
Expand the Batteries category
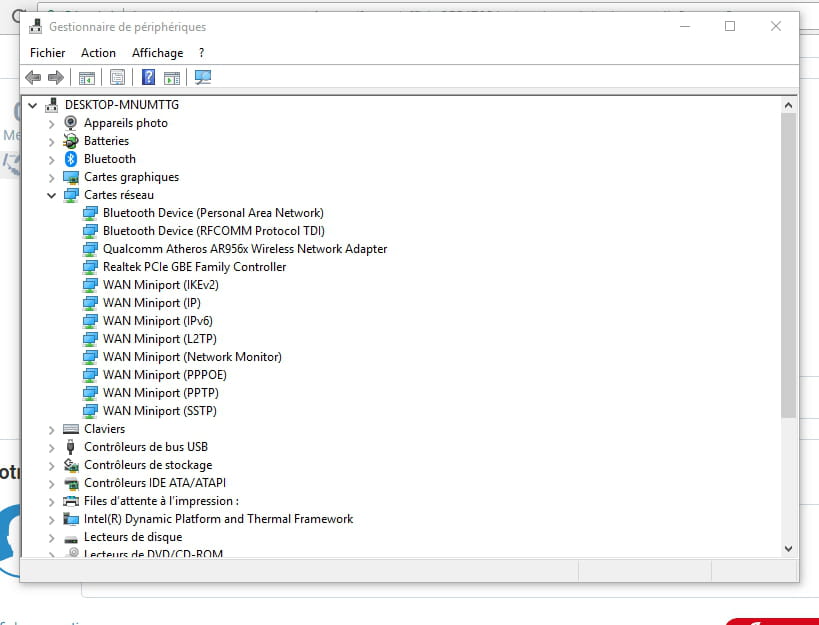pos(51,141)
